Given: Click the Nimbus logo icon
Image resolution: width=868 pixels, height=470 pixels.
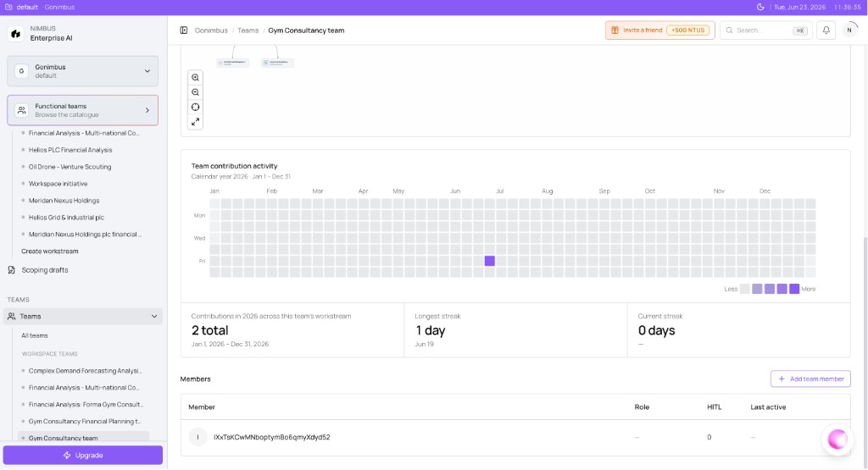Looking at the screenshot, I should click(x=15, y=34).
